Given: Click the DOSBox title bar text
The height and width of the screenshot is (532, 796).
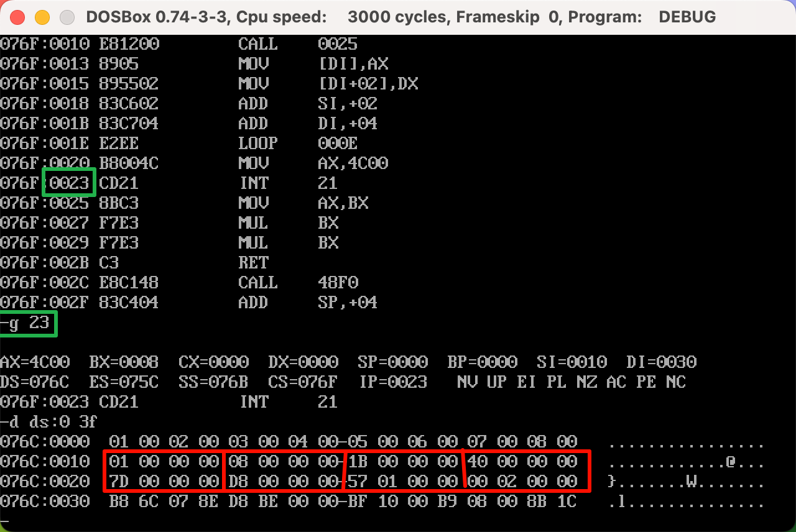Looking at the screenshot, I should tap(400, 17).
